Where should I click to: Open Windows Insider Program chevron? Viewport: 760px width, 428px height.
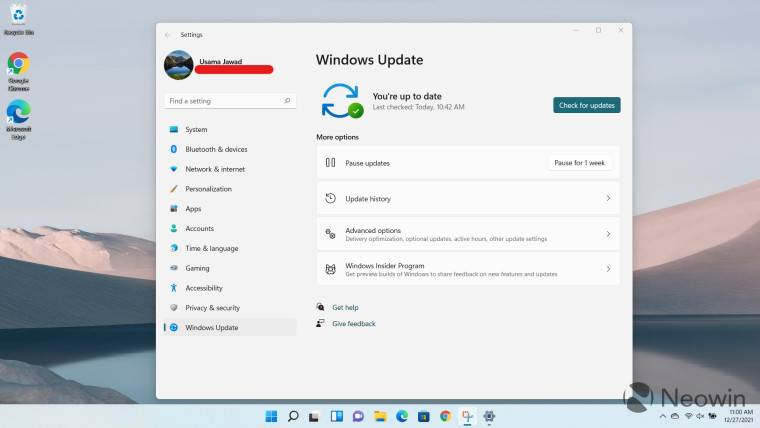click(x=608, y=270)
